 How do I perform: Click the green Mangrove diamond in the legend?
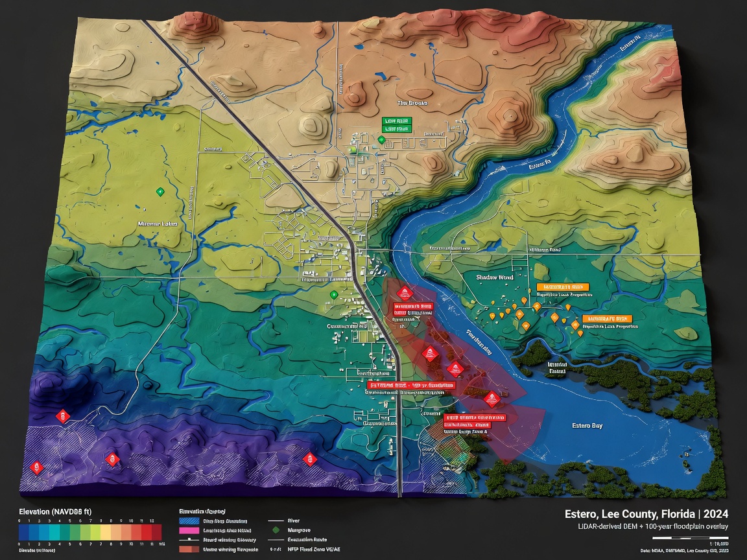(276, 530)
